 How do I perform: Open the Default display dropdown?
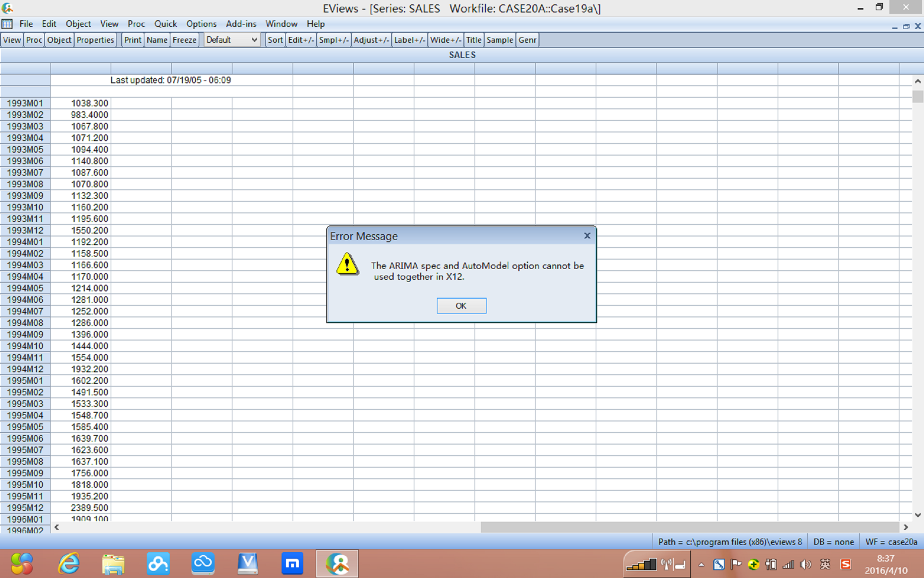(x=232, y=40)
